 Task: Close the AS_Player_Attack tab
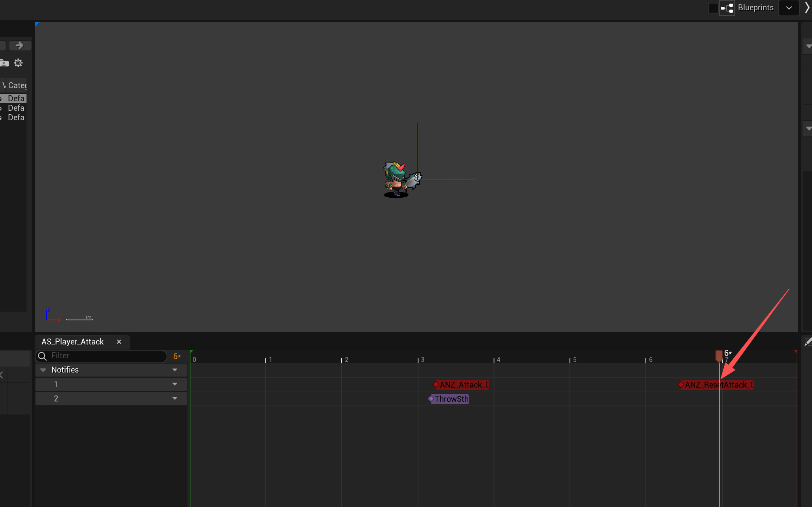click(119, 342)
